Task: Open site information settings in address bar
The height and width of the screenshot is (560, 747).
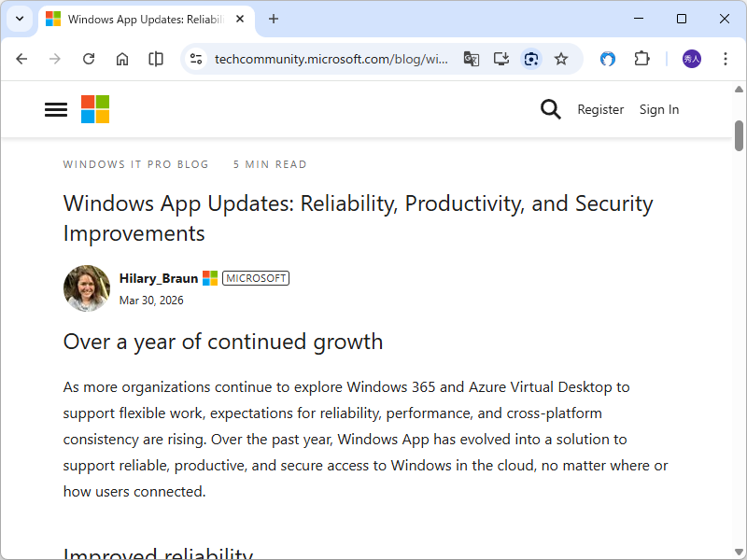Action: pyautogui.click(x=195, y=58)
